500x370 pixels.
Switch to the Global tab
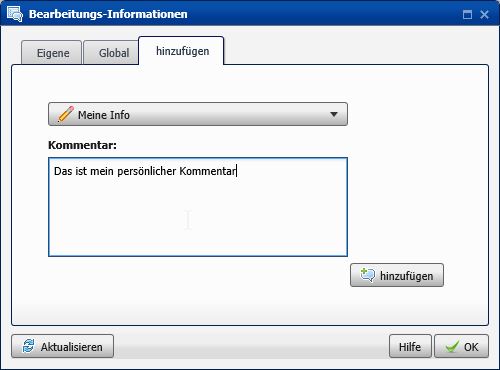112,53
